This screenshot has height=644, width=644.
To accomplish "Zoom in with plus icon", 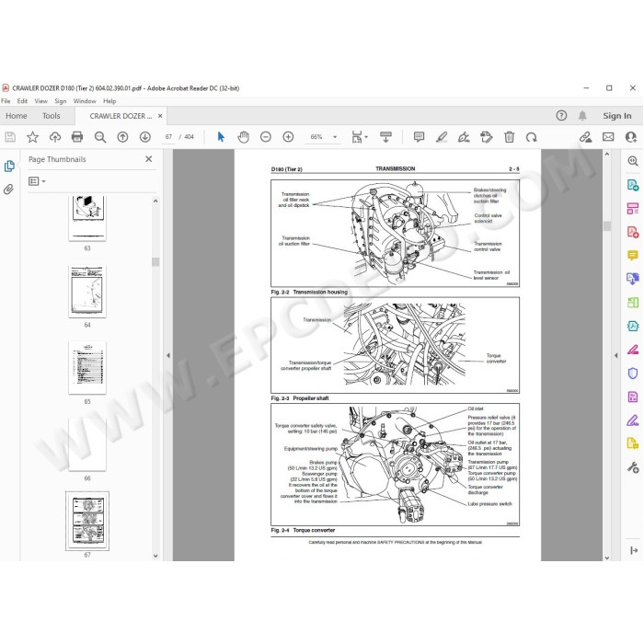I will click(x=288, y=137).
